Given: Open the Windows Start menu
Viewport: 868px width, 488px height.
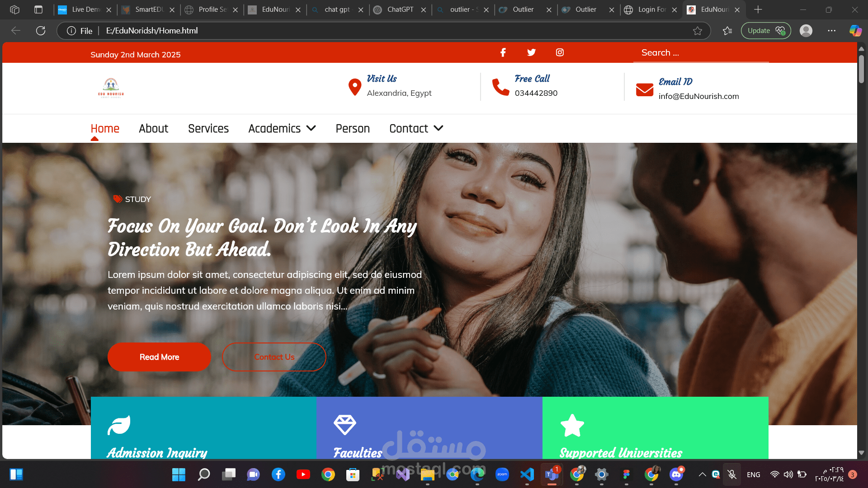Looking at the screenshot, I should click(x=179, y=474).
